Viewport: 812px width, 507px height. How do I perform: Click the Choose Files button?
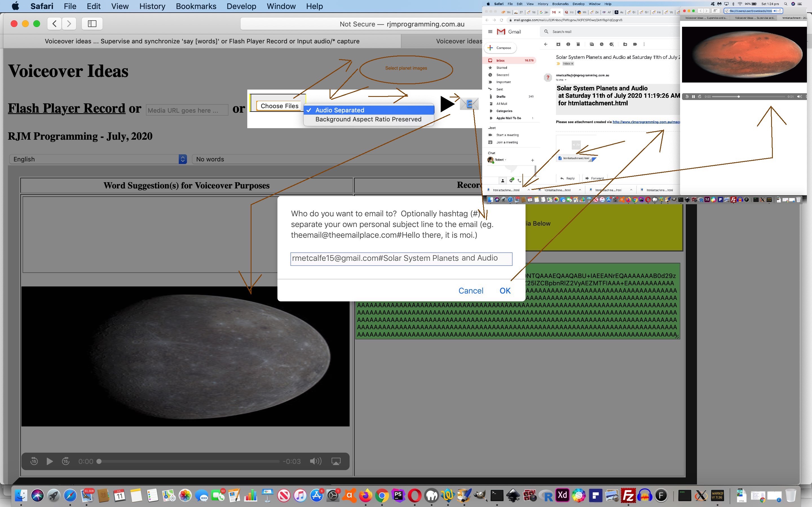(279, 106)
